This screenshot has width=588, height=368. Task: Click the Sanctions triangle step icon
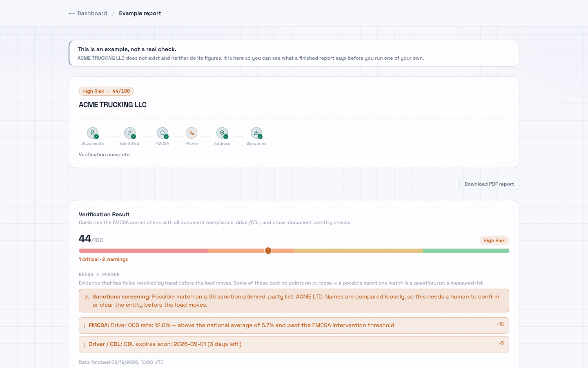click(256, 133)
